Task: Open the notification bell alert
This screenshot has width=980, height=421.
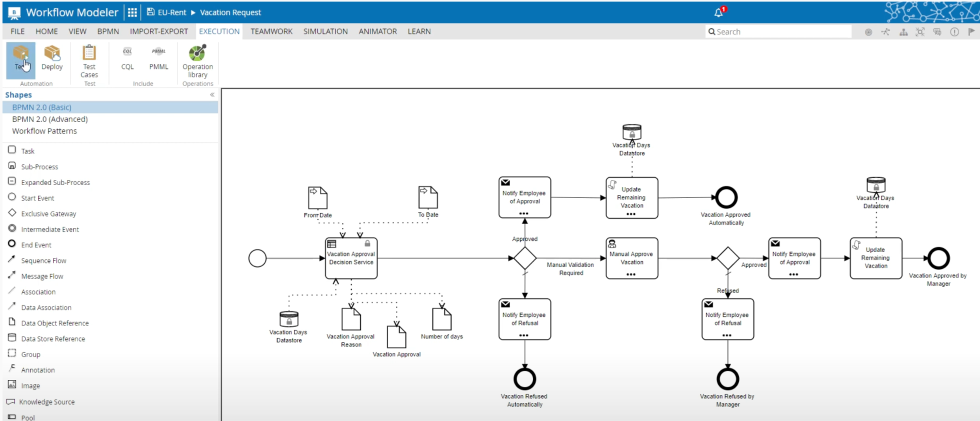Action: (719, 12)
